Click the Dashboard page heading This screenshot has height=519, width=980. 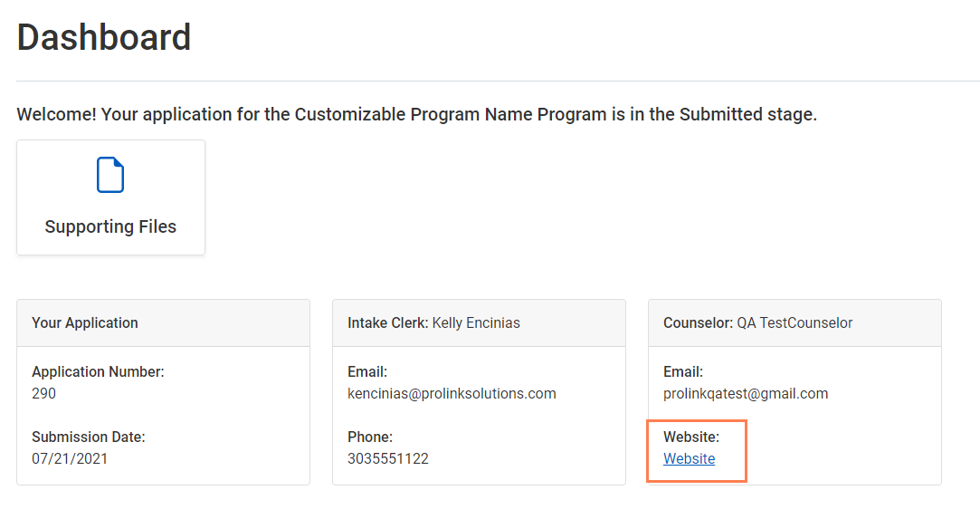point(104,38)
